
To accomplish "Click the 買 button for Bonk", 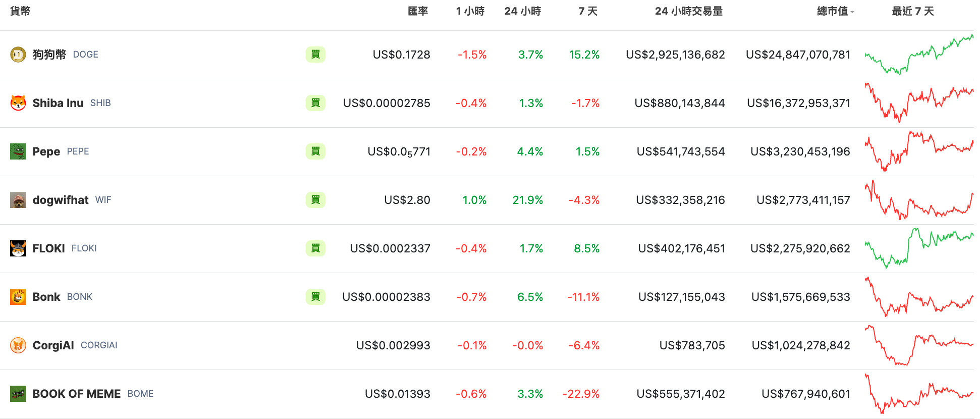I will (x=315, y=297).
